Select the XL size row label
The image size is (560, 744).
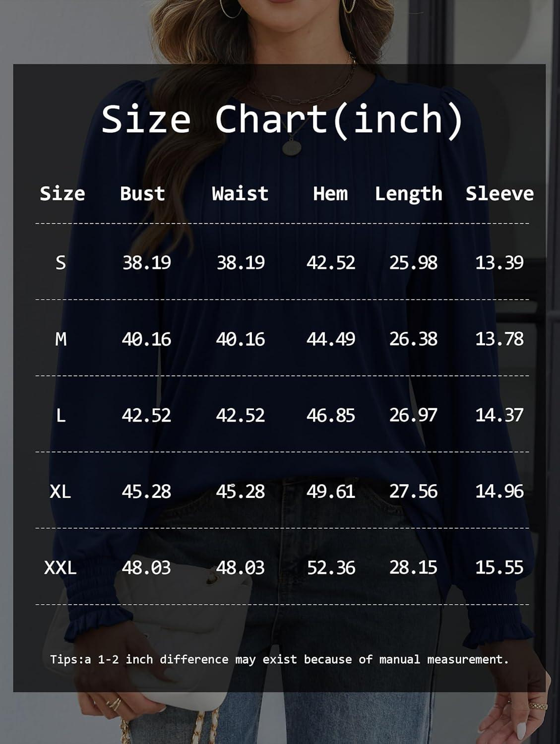(61, 492)
